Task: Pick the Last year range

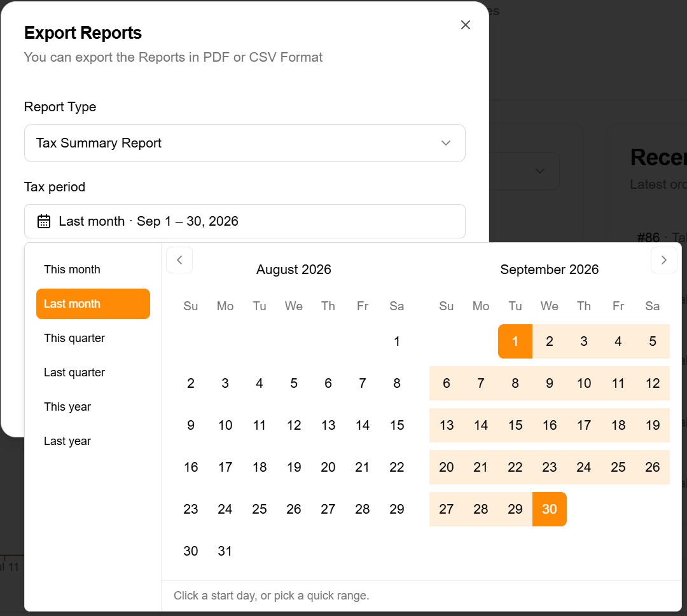Action: click(93, 441)
